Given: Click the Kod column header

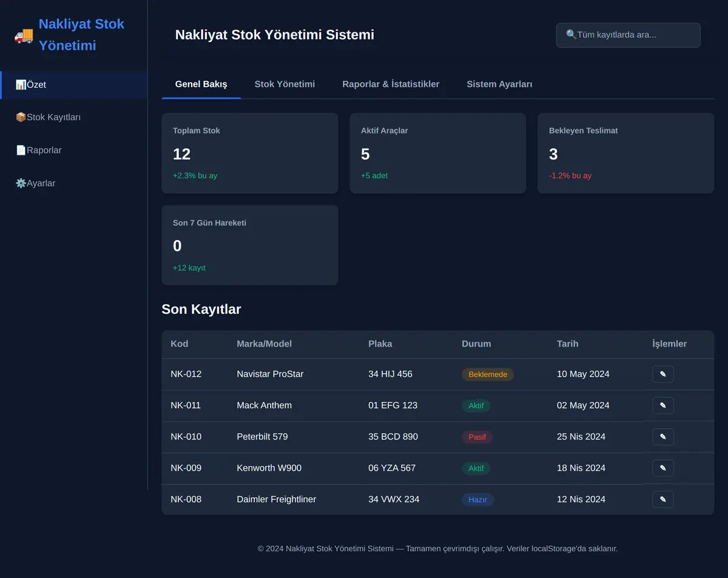Looking at the screenshot, I should 180,344.
